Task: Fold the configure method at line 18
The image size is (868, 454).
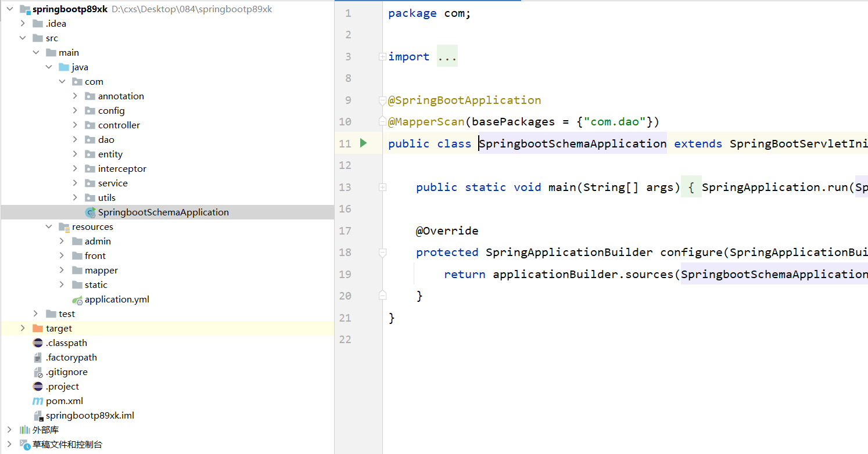Action: [382, 253]
